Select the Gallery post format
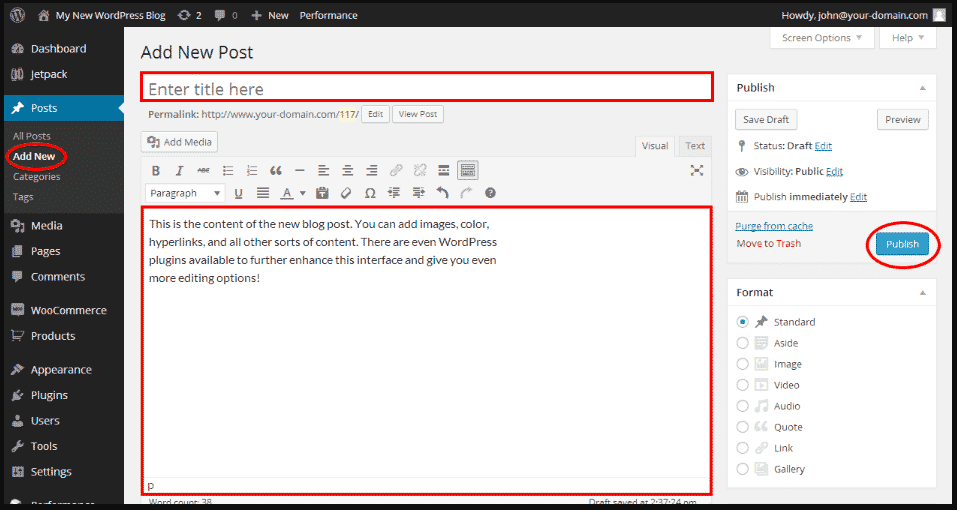Screen dimensions: 957x510 pos(742,469)
